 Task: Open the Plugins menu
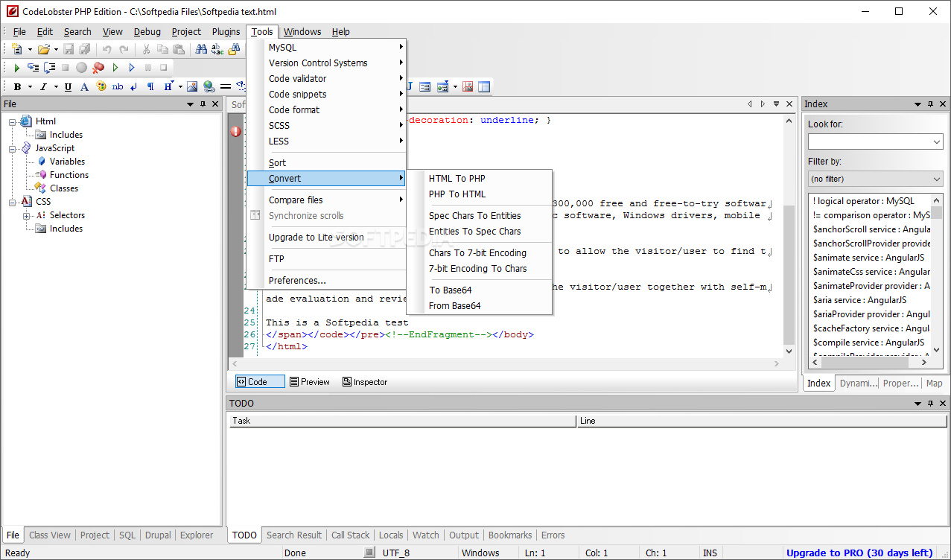click(x=226, y=31)
